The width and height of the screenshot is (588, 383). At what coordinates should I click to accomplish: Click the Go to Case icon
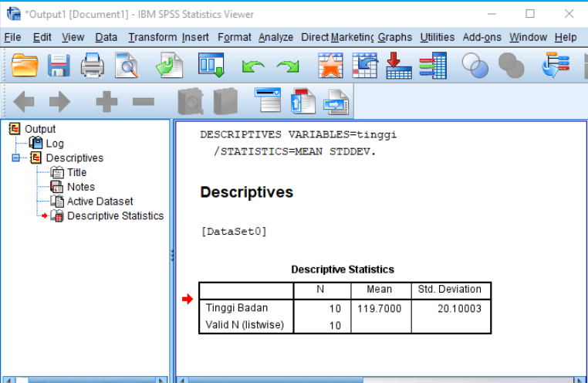pyautogui.click(x=365, y=66)
